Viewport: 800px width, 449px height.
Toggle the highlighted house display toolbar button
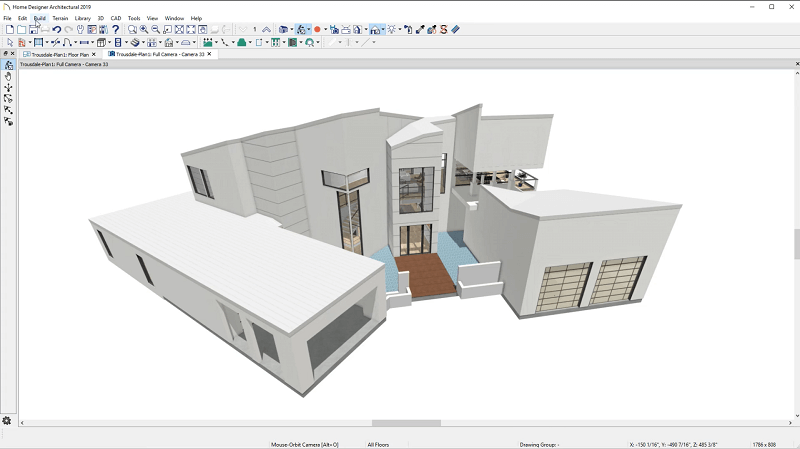pyautogui.click(x=375, y=30)
